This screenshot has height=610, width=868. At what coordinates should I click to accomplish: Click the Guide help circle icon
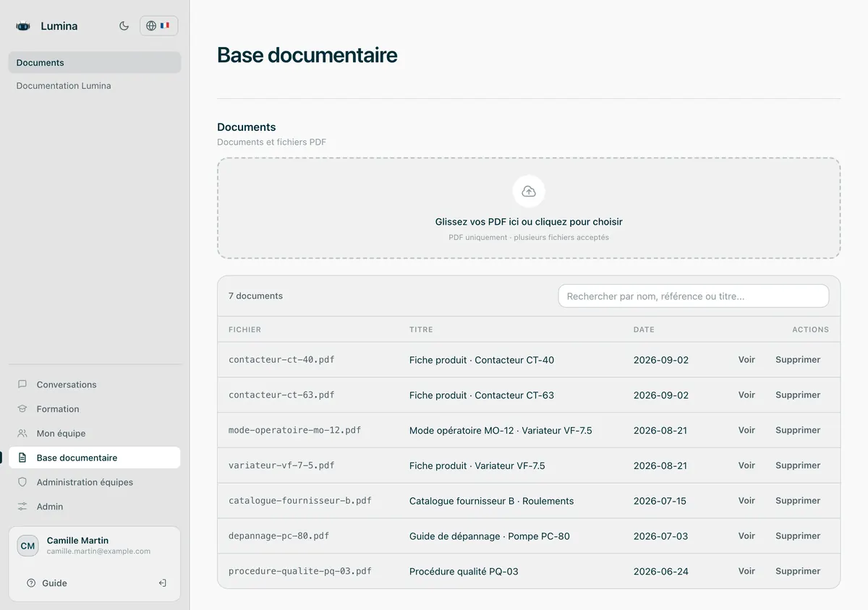pos(31,583)
